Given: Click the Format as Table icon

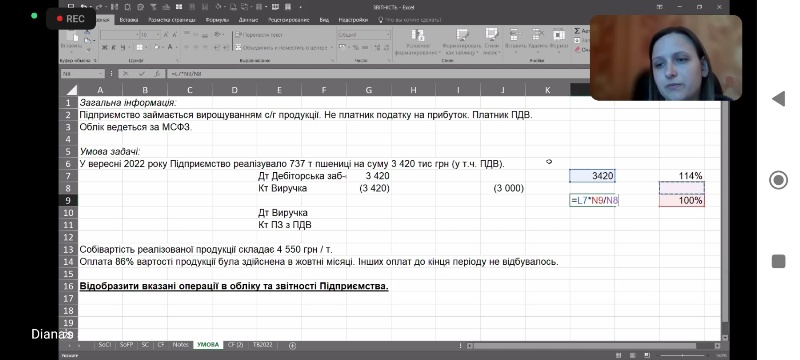Looking at the screenshot, I should pos(462,35).
